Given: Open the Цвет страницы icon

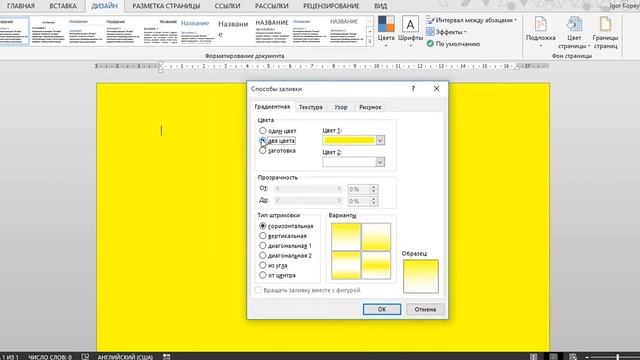Looking at the screenshot, I should tap(574, 24).
